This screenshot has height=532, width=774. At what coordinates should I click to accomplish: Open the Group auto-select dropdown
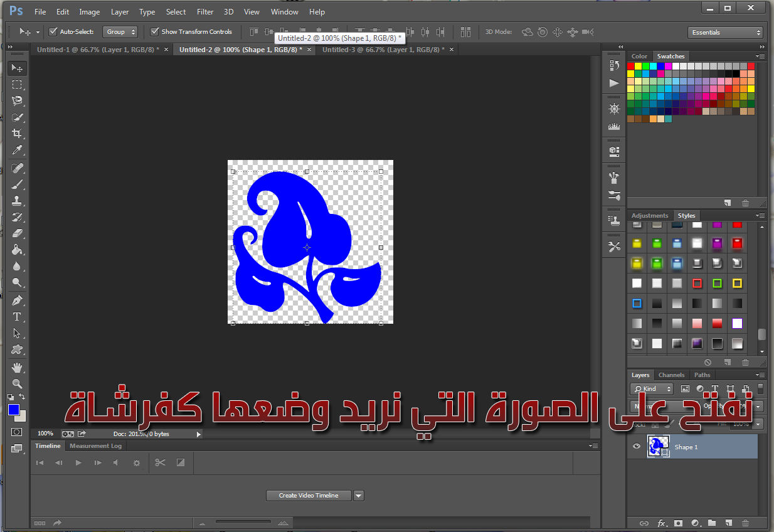[x=120, y=31]
